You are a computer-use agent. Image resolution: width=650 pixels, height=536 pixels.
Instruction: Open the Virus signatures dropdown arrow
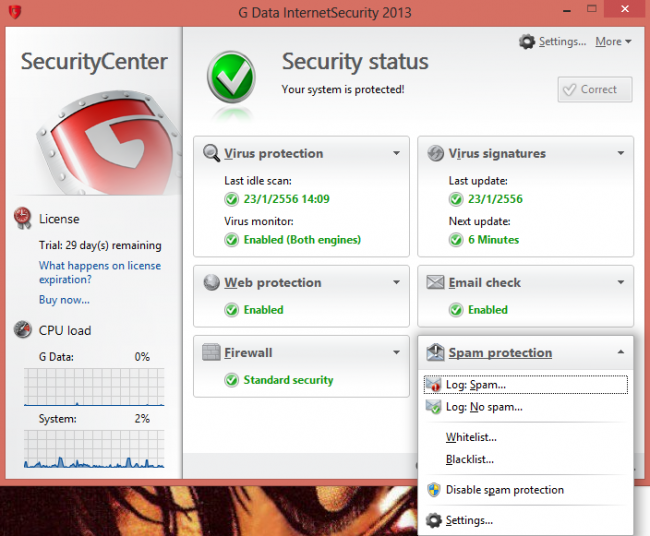tap(620, 154)
